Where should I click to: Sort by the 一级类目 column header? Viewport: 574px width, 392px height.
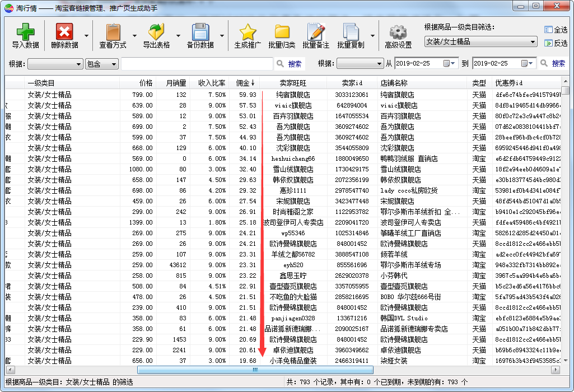click(72, 83)
